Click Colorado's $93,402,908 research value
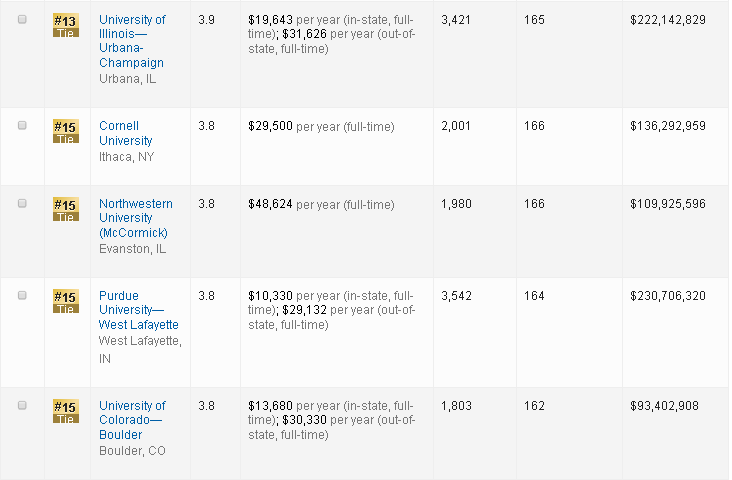The height and width of the screenshot is (480, 732). pyautogui.click(x=664, y=406)
